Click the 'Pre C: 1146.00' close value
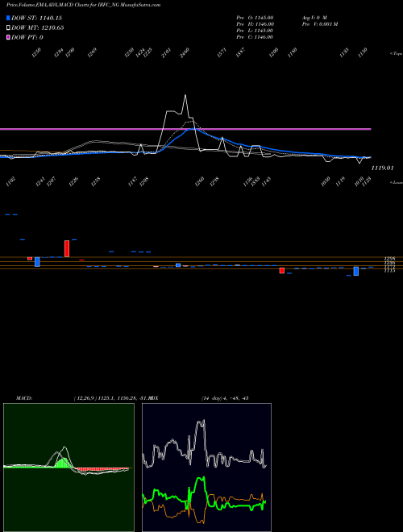The image size is (403, 532). click(x=256, y=37)
